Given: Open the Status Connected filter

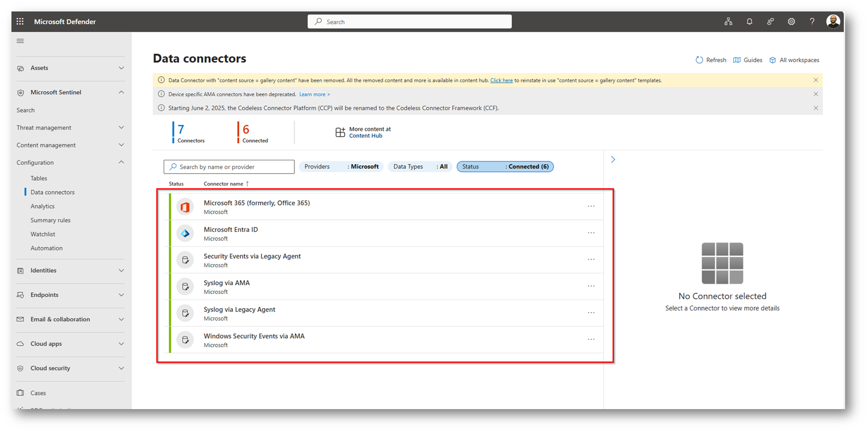Looking at the screenshot, I should coord(505,167).
